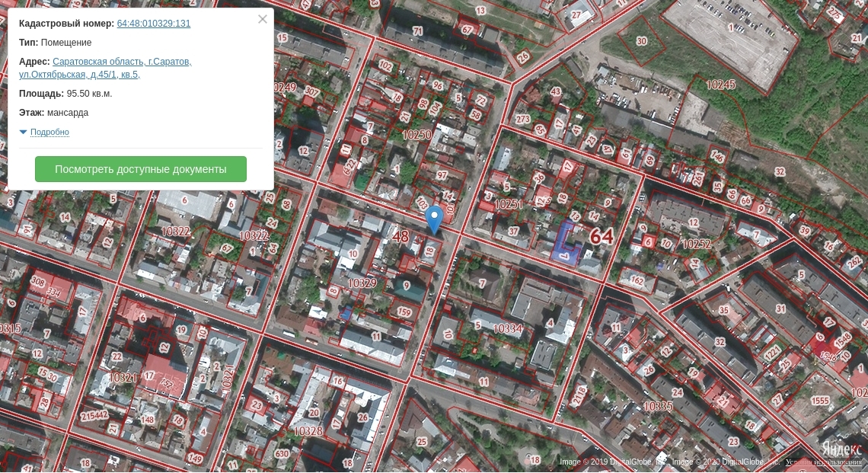Expand the Подробно details section
Screen dimensions: 868x473
pos(49,133)
